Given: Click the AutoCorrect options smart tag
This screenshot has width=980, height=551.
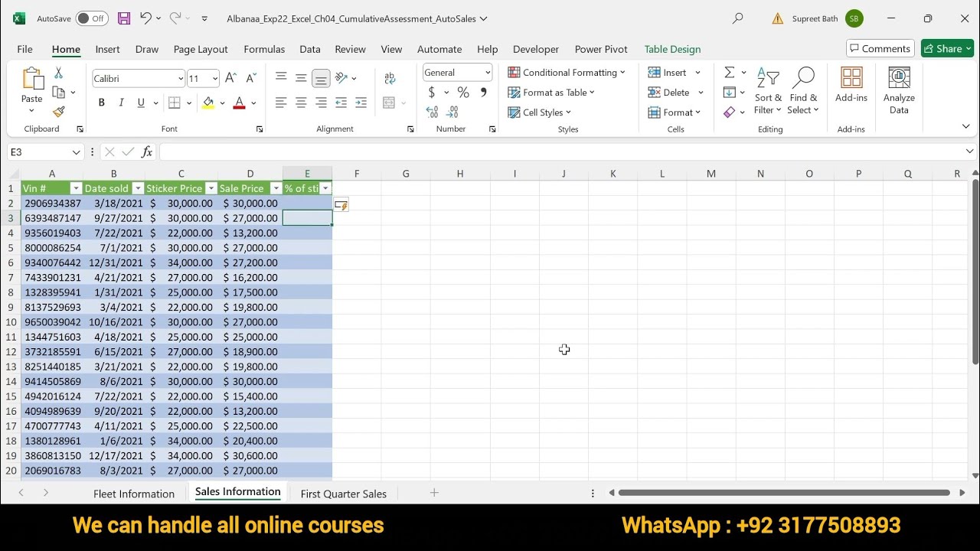Looking at the screenshot, I should pyautogui.click(x=341, y=205).
